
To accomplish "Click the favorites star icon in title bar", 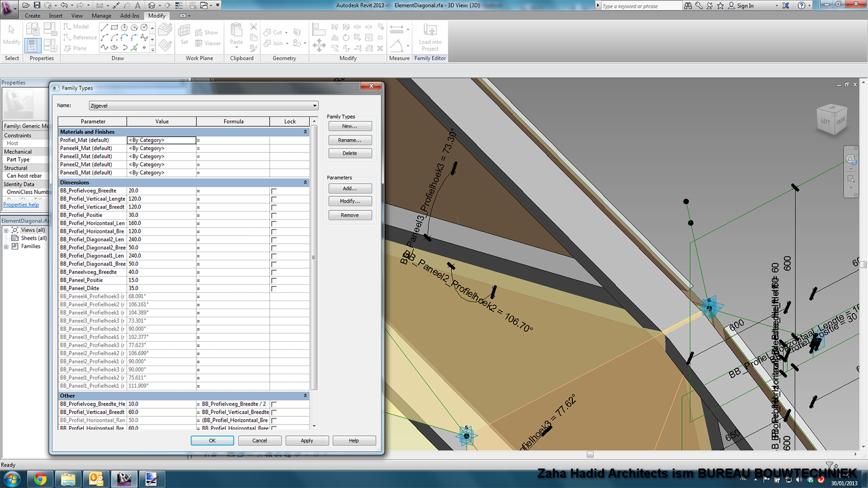I will [720, 5].
